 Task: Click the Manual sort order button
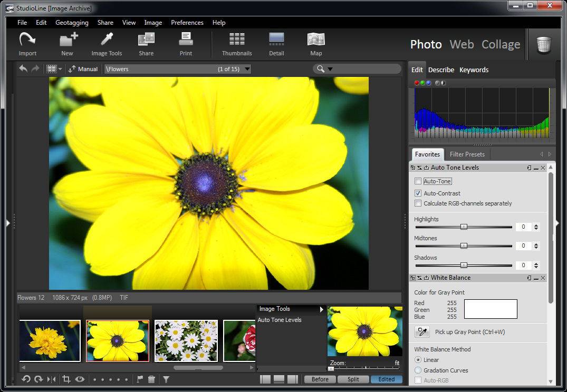tap(83, 69)
